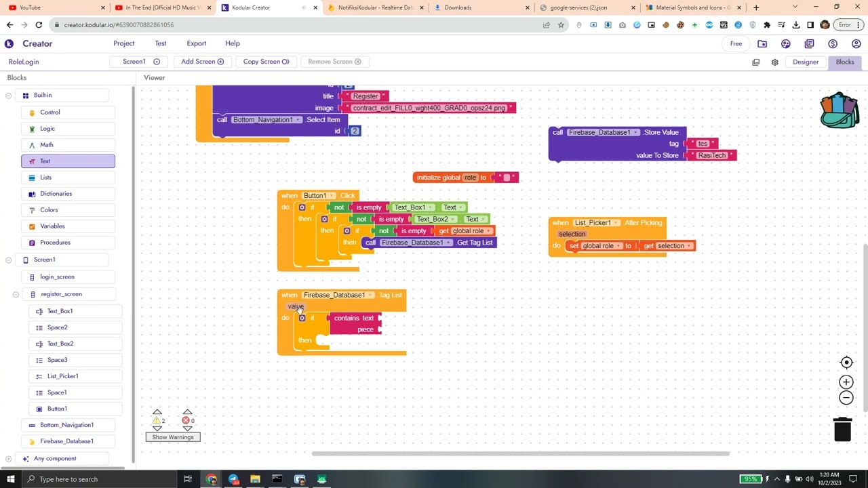Open Bottom_Navigation1 dropdown in call block

(266, 120)
